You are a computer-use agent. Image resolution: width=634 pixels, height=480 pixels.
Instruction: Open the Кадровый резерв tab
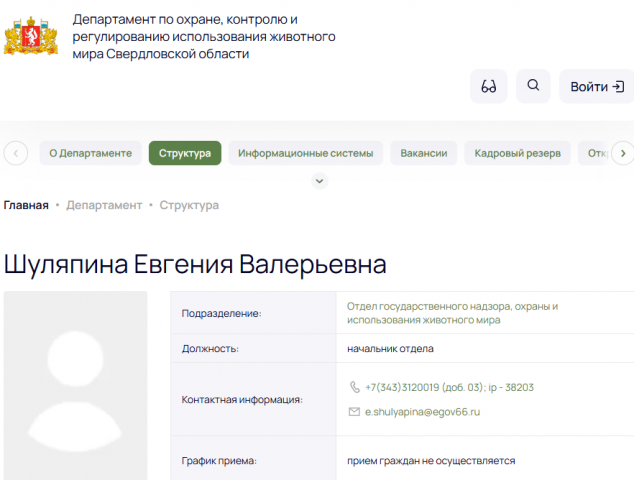518,153
